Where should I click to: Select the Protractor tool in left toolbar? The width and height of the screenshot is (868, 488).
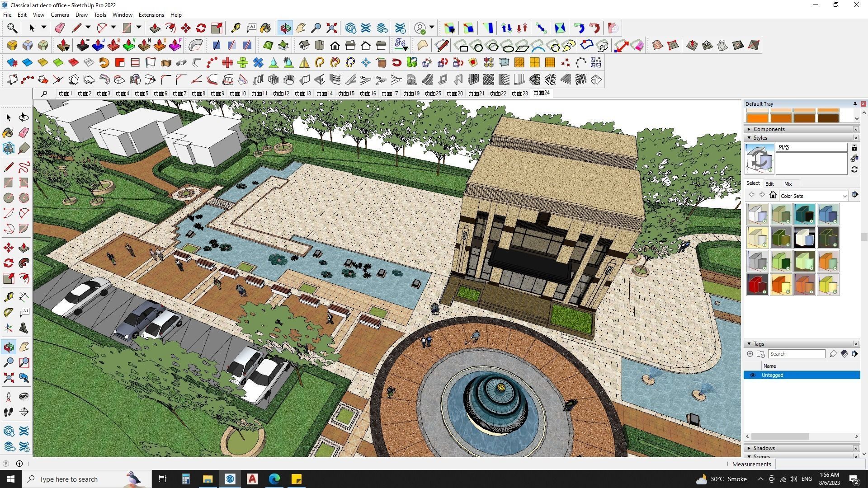coord(9,312)
